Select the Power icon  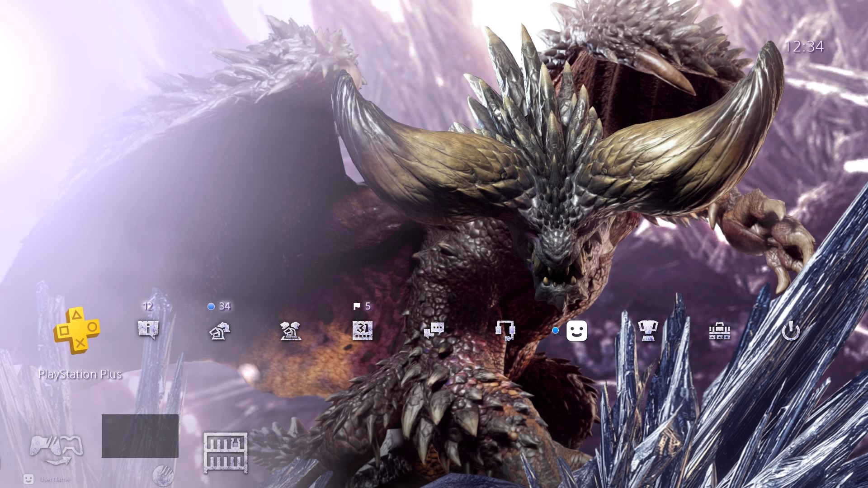point(791,332)
